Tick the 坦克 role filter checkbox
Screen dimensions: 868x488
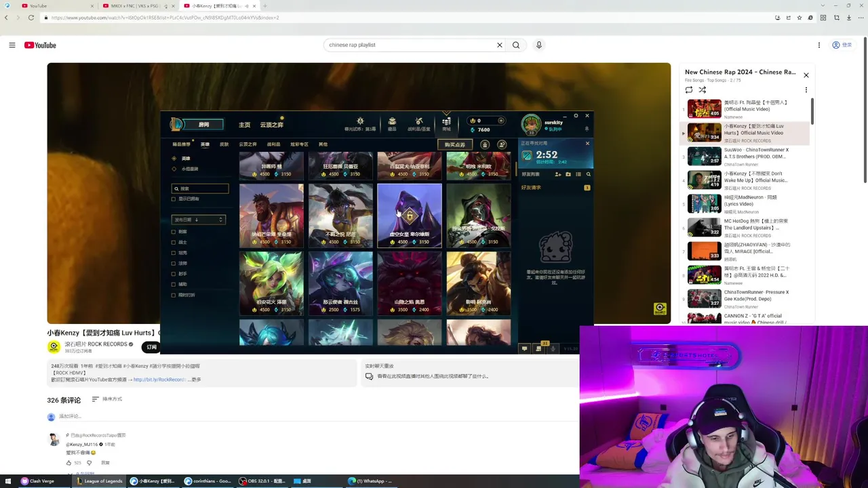[x=174, y=253]
